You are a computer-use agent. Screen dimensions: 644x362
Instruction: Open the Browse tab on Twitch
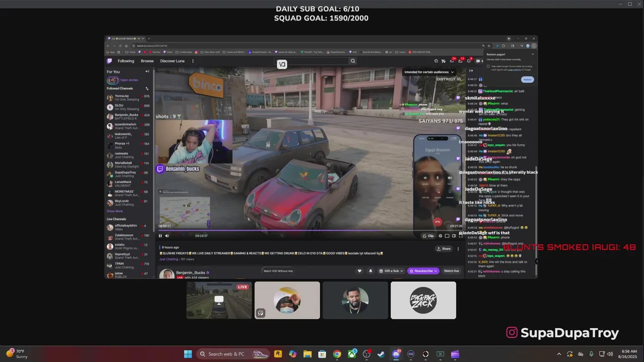(x=147, y=61)
